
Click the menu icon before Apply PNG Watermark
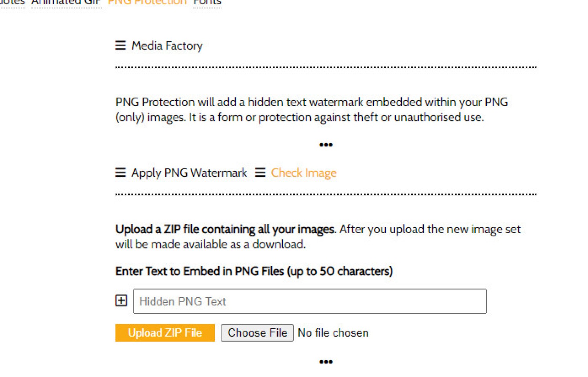pyautogui.click(x=120, y=172)
